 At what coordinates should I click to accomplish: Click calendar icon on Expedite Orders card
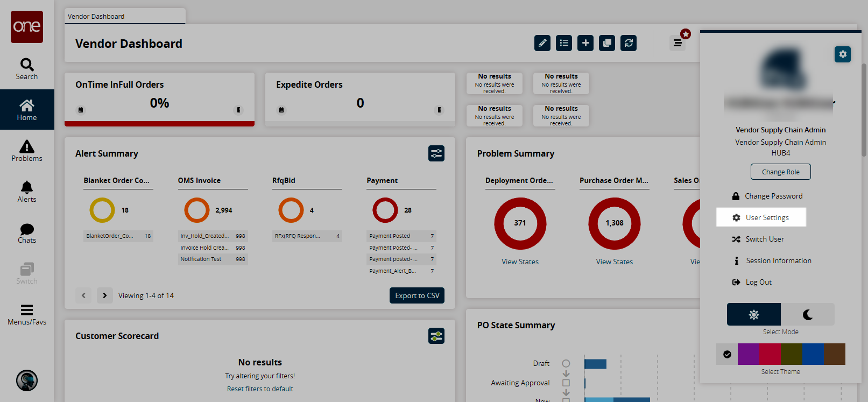tap(281, 110)
